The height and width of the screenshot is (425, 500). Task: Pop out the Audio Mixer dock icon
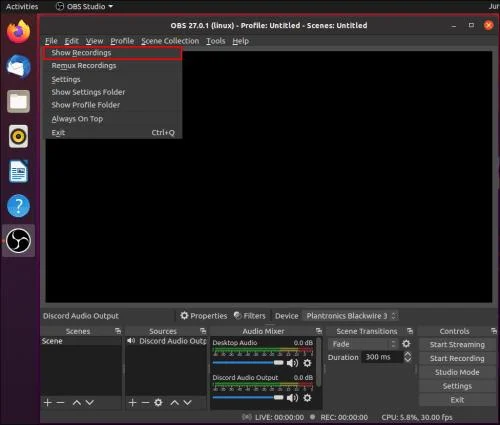[319, 331]
